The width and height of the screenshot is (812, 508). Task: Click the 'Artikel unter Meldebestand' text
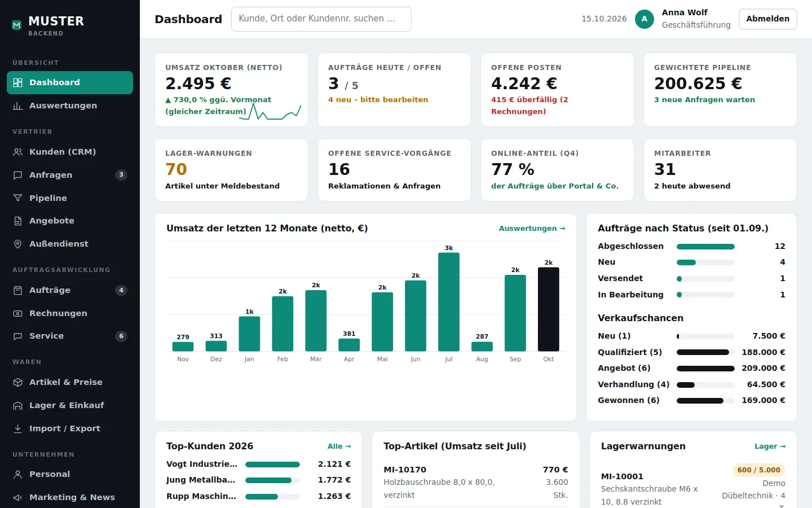[x=222, y=186]
